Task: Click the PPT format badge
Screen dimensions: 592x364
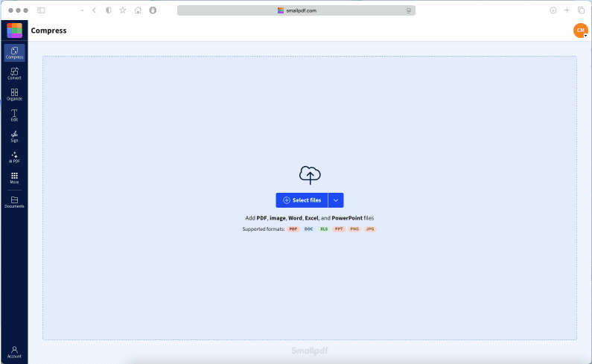Action: [339, 229]
